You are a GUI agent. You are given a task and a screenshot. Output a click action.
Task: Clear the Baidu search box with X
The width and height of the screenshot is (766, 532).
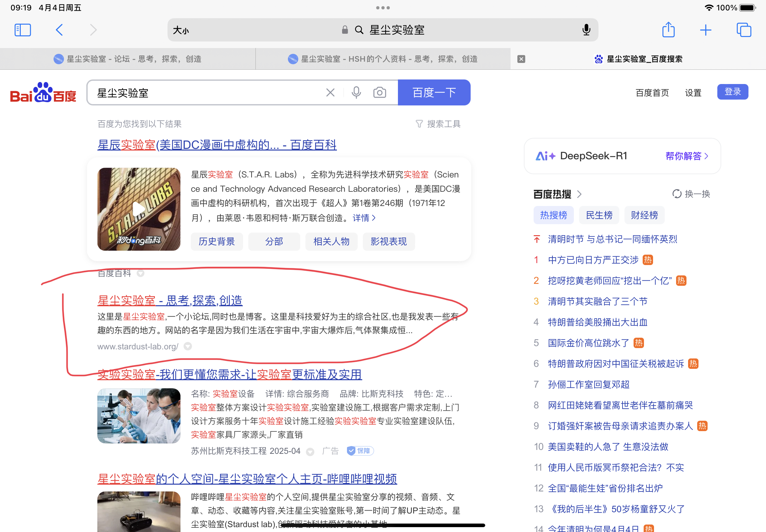(330, 92)
